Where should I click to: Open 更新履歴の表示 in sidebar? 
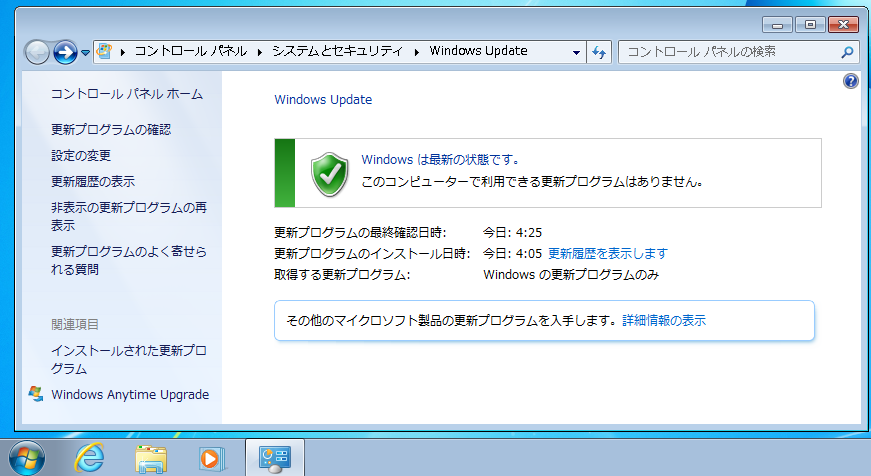[x=93, y=182]
